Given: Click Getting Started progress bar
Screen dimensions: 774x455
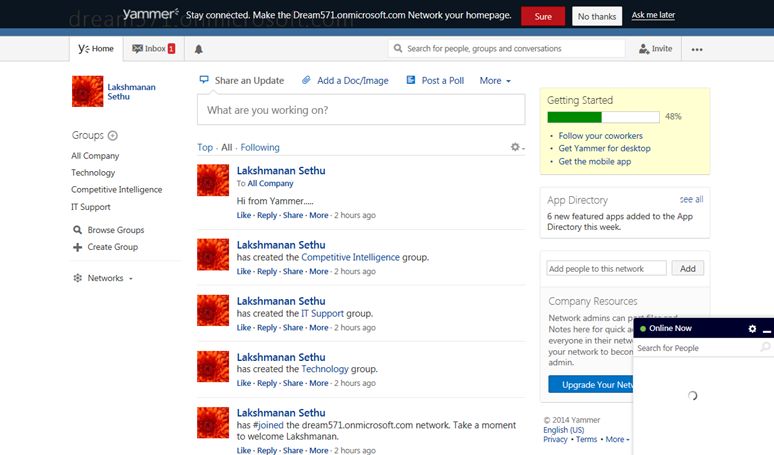Looking at the screenshot, I should pos(603,117).
